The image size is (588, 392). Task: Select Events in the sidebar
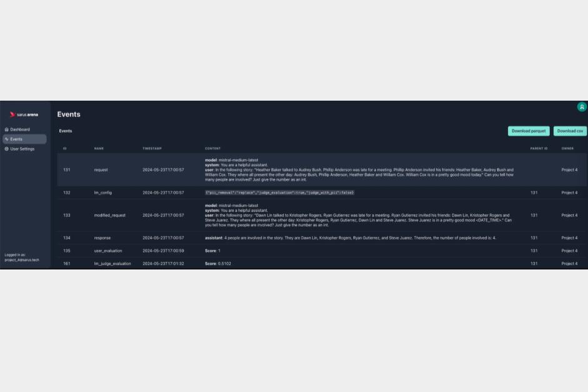[x=16, y=139]
